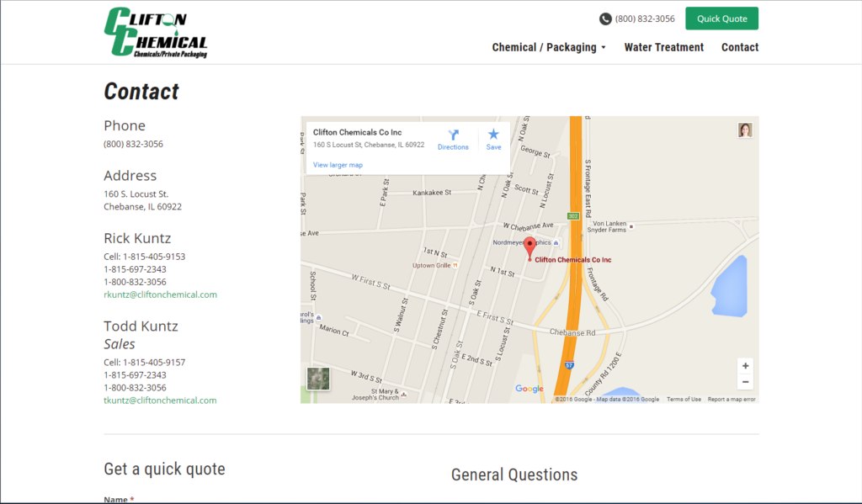The height and width of the screenshot is (504, 862).
Task: Email tkuntz@cliftonchemical.com
Action: tap(160, 401)
